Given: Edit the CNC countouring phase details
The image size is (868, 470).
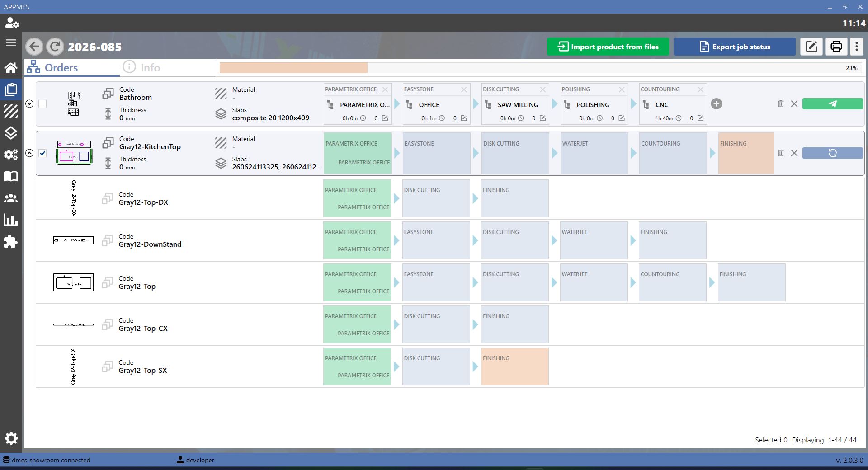Looking at the screenshot, I should pos(700,118).
